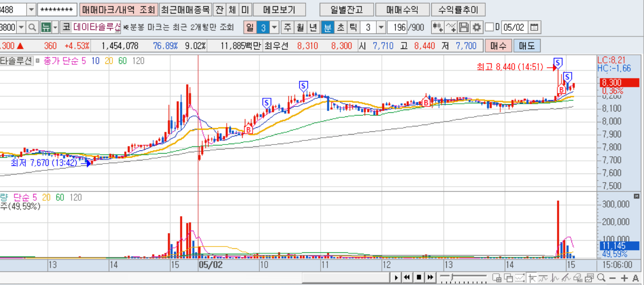The image size is (644, 285).
Task: Select 틱 tick period button
Action: (352, 27)
